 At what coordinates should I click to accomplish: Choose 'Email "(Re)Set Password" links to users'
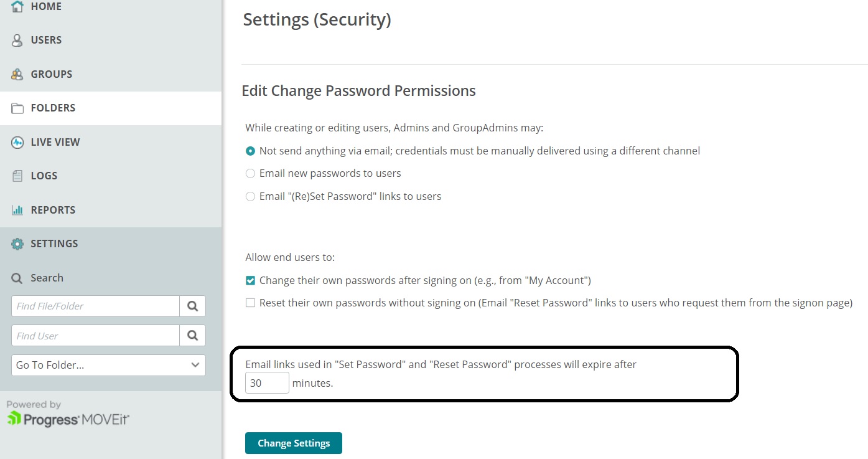point(250,196)
